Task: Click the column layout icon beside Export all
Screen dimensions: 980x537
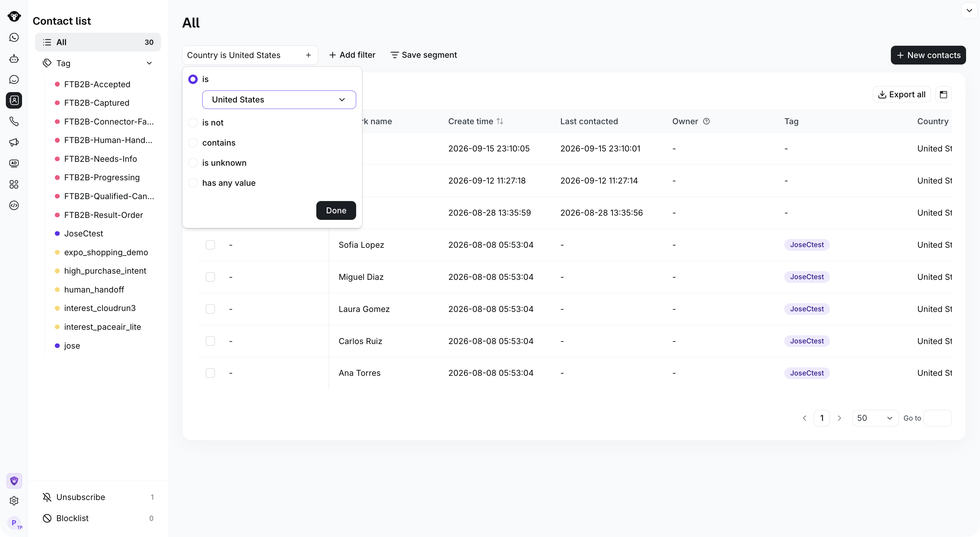Action: (x=943, y=94)
